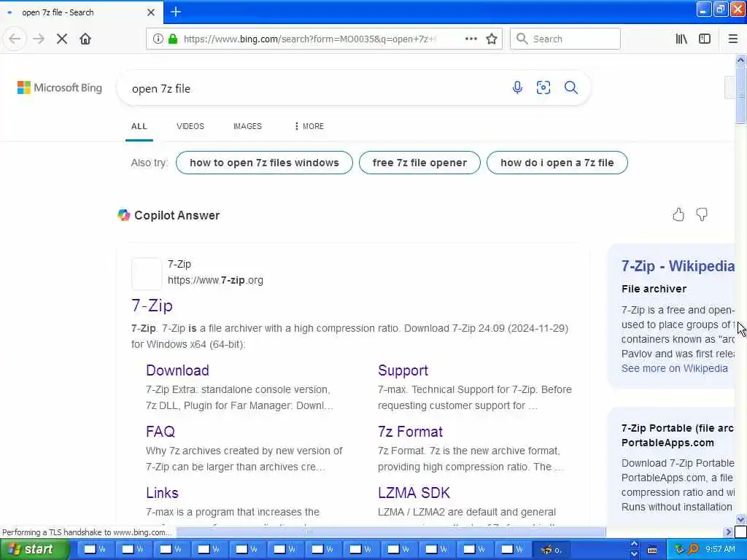
Task: Go to the browser home page
Action: [x=85, y=39]
